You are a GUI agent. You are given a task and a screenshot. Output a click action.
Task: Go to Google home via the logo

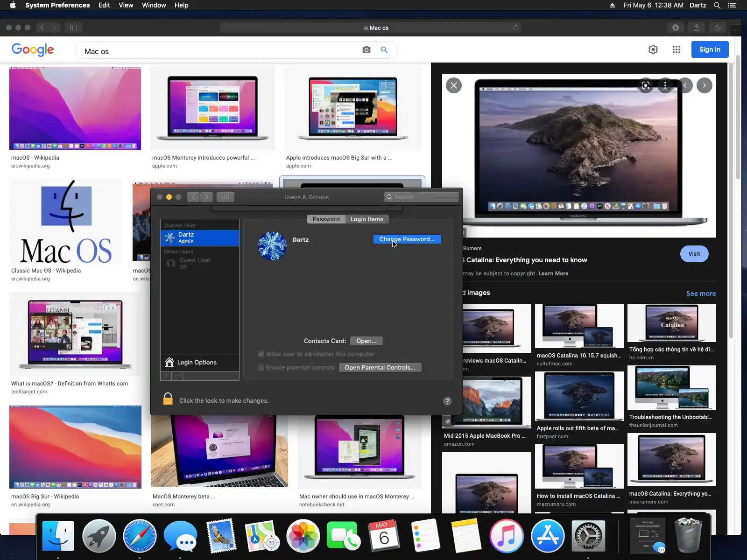[x=33, y=49]
